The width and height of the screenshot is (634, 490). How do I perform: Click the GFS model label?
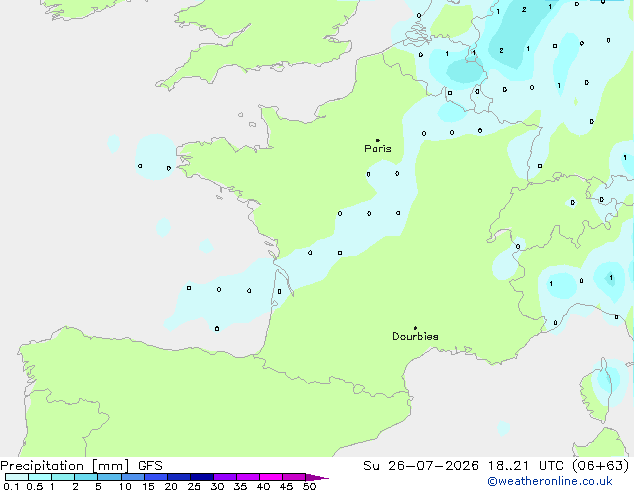coord(150,466)
